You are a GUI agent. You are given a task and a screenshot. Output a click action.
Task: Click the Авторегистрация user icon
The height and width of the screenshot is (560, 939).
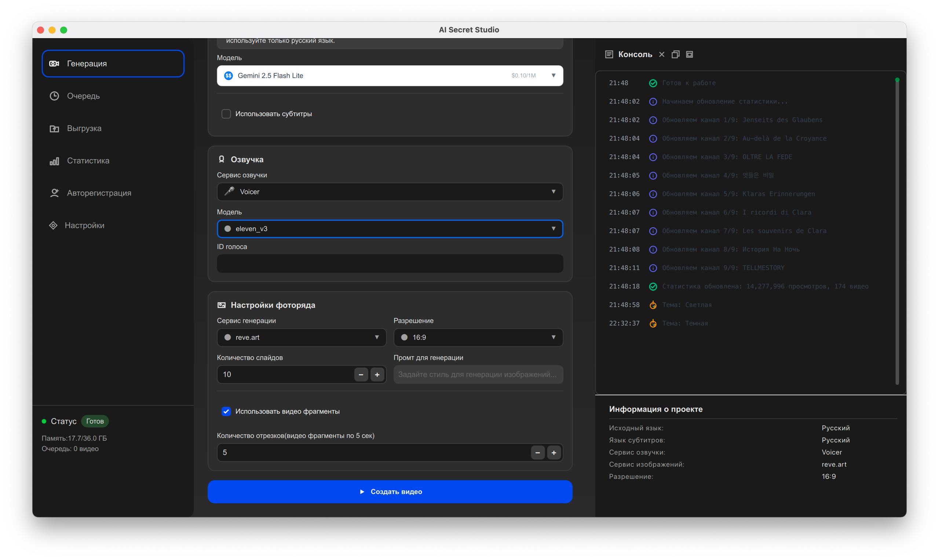click(54, 193)
